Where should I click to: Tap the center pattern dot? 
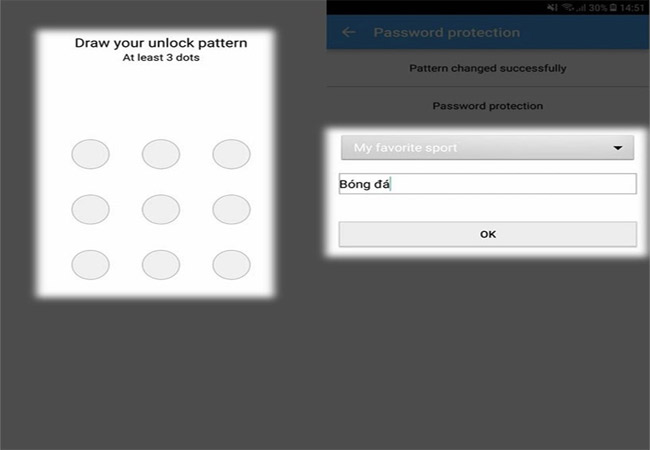click(x=160, y=209)
